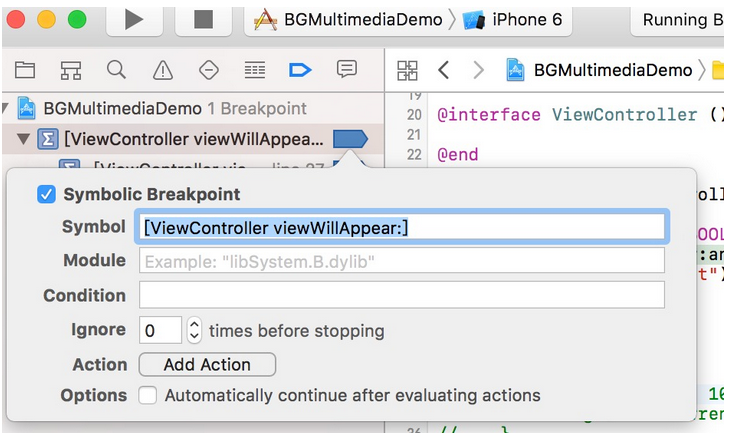Collapse the BGMultimediaDemo breakpoint group
733x433 pixels.
point(7,108)
